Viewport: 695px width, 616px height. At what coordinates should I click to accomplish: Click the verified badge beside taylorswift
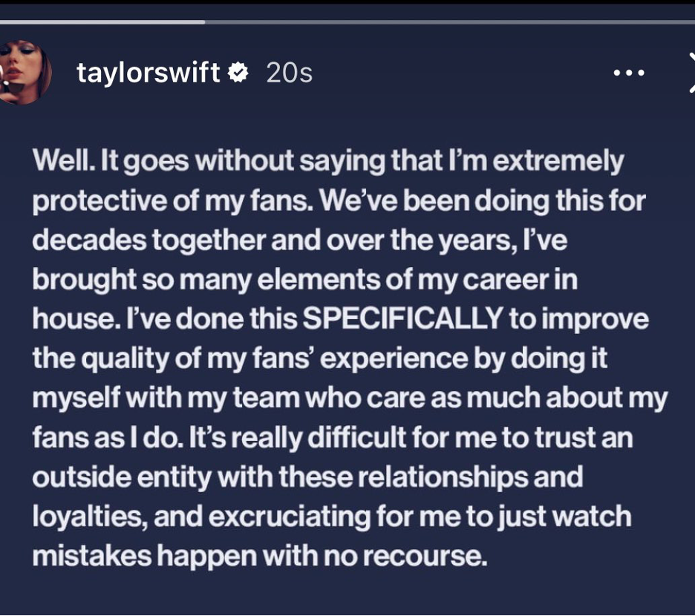tap(238, 73)
